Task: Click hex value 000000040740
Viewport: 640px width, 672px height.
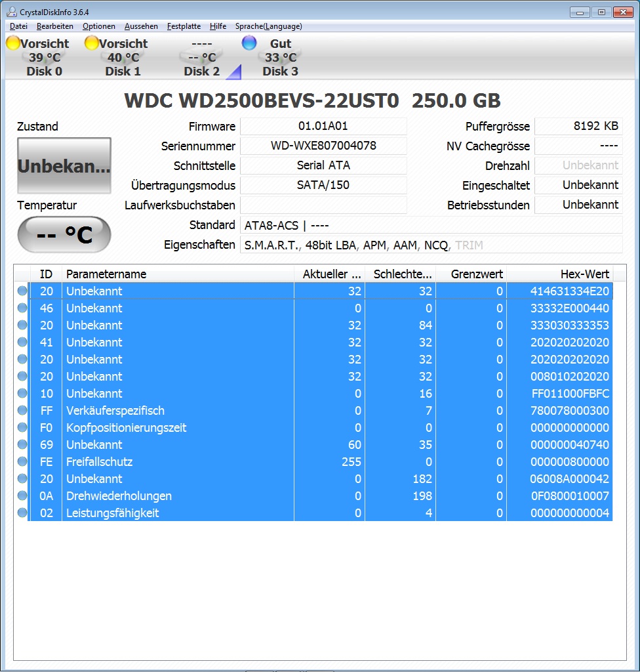Action: pyautogui.click(x=570, y=444)
